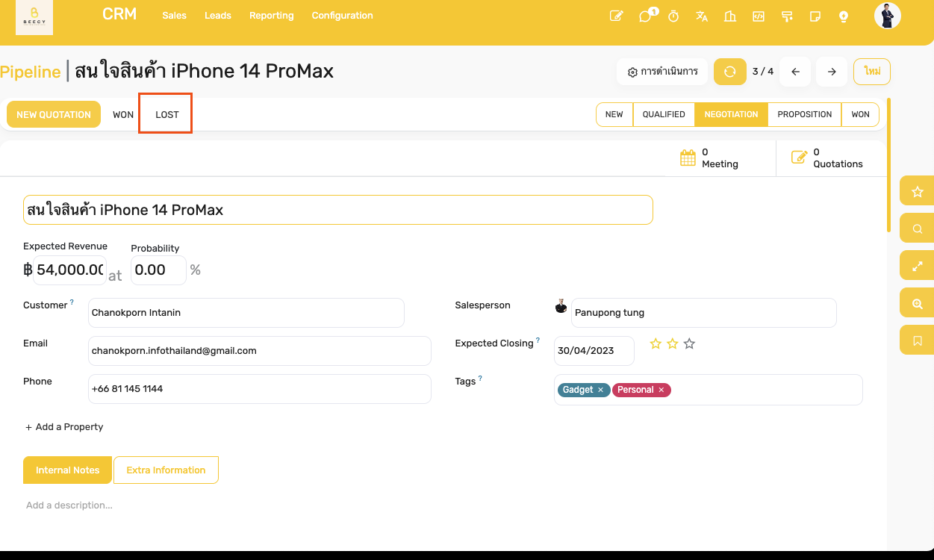Go to next record with right arrow
Viewport: 934px width, 560px height.
point(832,72)
